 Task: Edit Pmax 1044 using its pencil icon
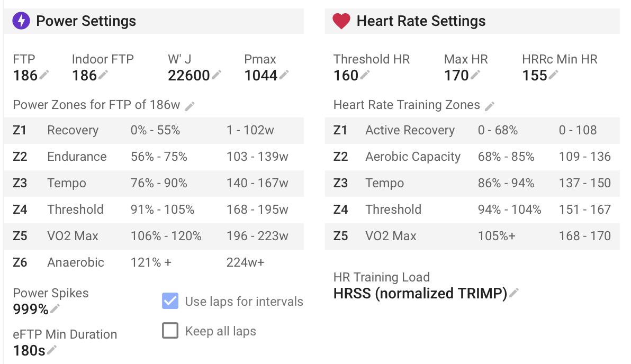click(284, 75)
